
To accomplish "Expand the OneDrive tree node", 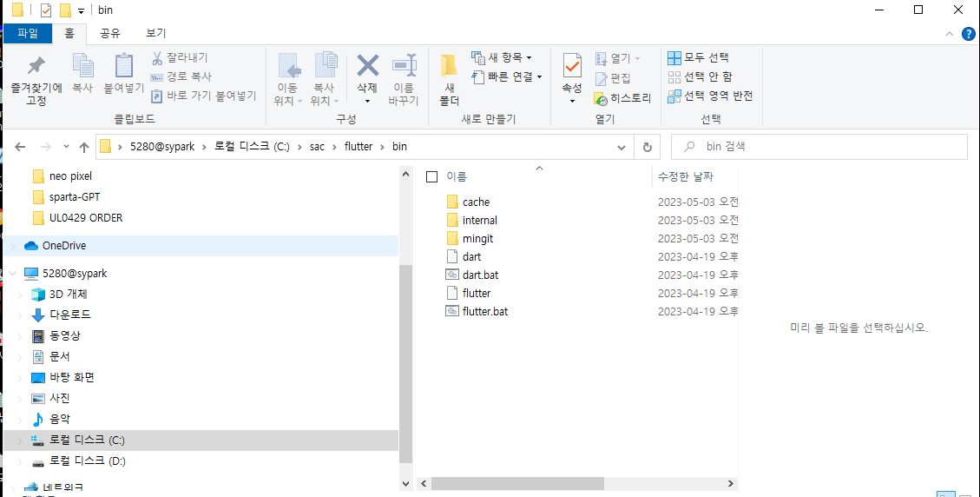I will tap(12, 246).
